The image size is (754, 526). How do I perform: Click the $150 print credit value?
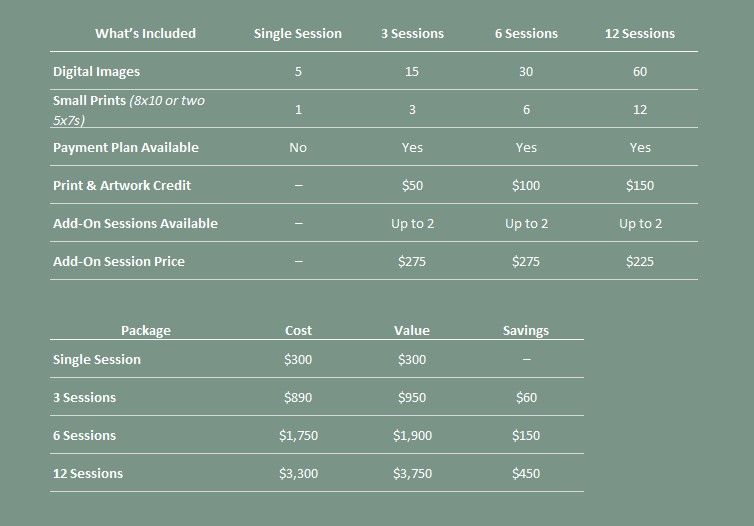640,186
